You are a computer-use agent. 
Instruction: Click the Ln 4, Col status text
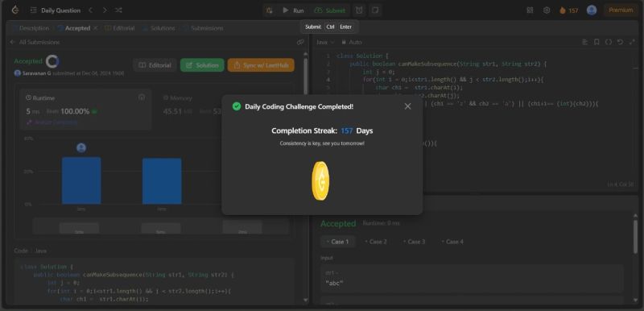pyautogui.click(x=620, y=185)
